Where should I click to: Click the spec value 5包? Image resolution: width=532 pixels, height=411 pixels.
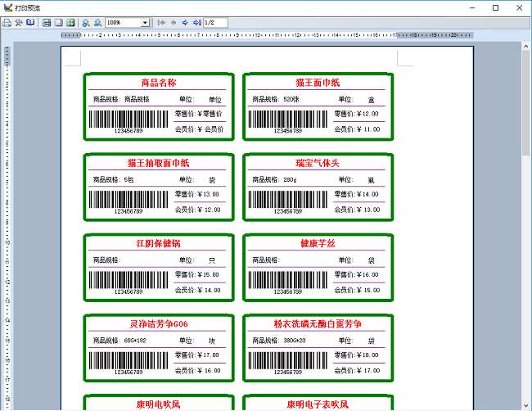click(128, 179)
